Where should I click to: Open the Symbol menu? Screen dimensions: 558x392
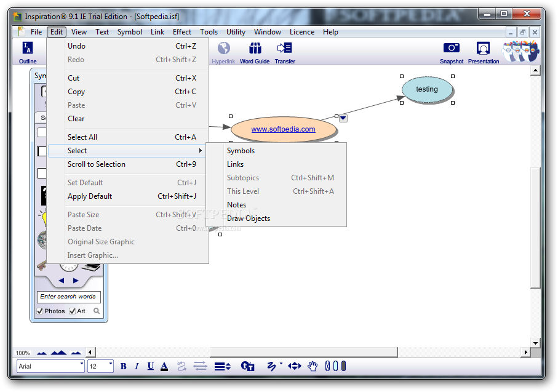pyautogui.click(x=130, y=32)
